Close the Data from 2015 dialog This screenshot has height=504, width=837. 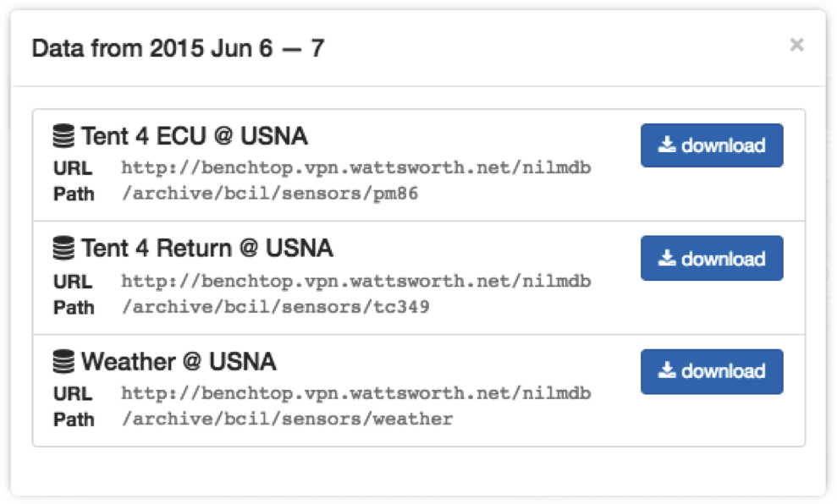click(x=796, y=45)
